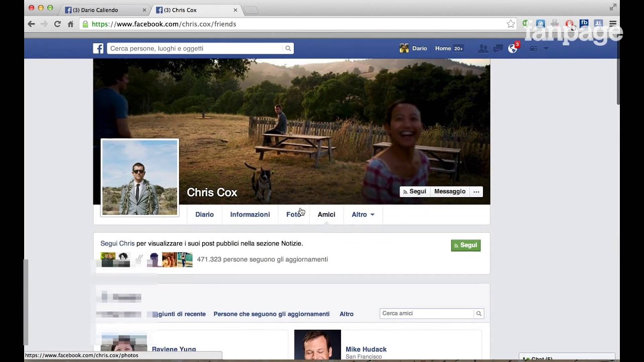
Task: Select the (3) Chris Cox tab
Action: pos(197,10)
